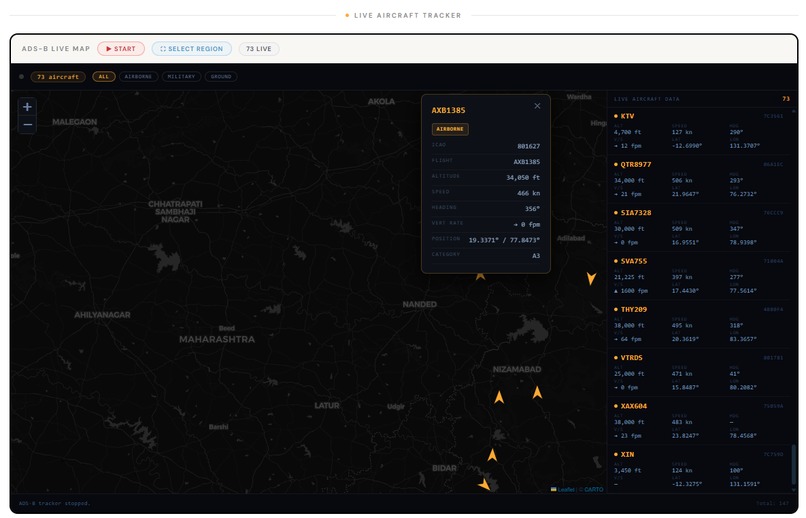Click the 'ADS-B tracker stopped.' status message
Screen dimensions: 806x518
pos(54,504)
